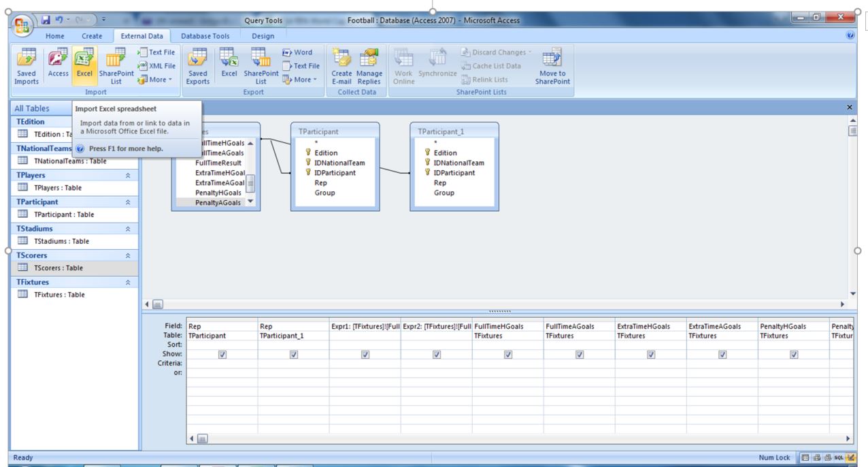
Task: Open the Import More dropdown
Action: pos(156,80)
